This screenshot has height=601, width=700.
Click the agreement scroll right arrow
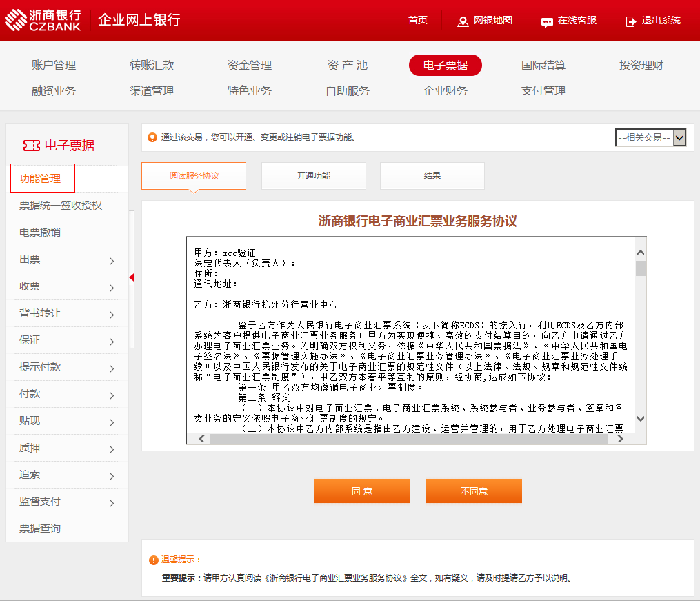pyautogui.click(x=620, y=439)
